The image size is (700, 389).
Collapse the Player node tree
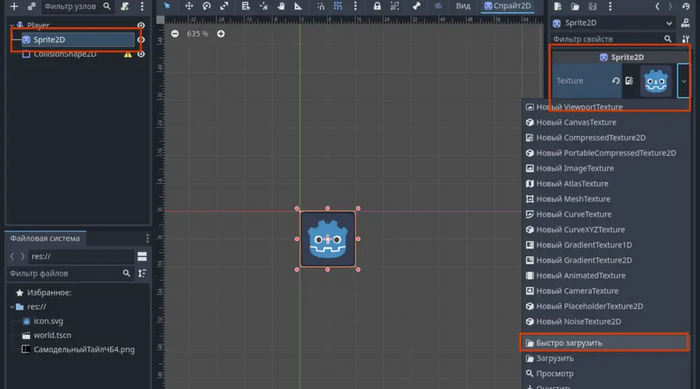(12, 25)
